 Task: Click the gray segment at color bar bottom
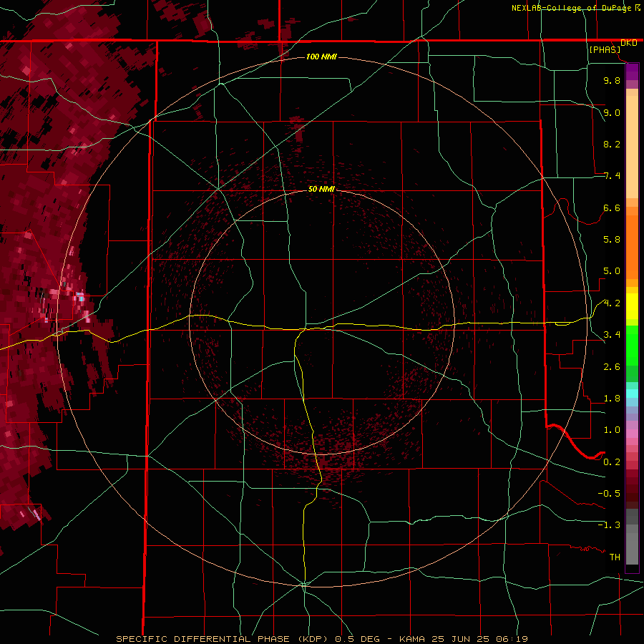tap(632, 538)
